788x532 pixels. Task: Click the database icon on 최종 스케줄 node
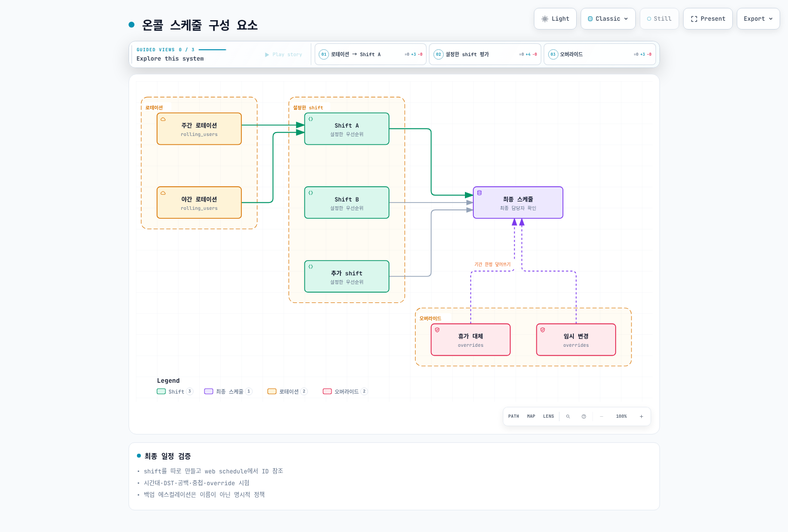[479, 193]
